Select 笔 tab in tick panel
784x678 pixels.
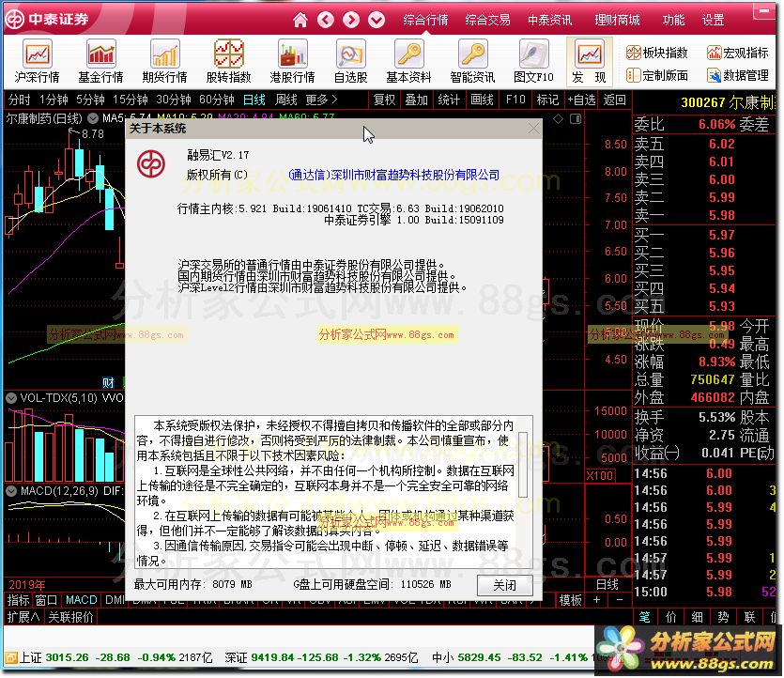click(644, 618)
